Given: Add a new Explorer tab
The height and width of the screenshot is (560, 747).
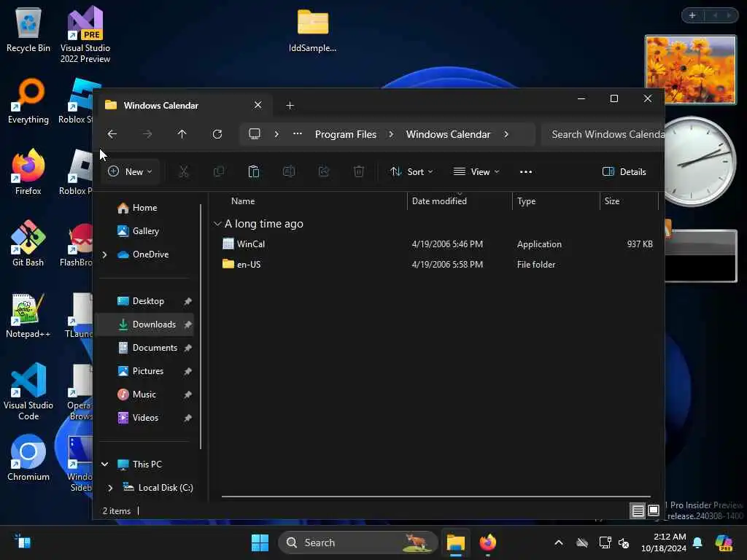Looking at the screenshot, I should (x=290, y=105).
